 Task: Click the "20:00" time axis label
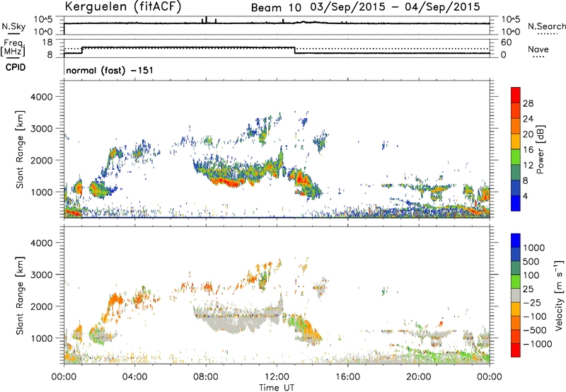(x=419, y=377)
